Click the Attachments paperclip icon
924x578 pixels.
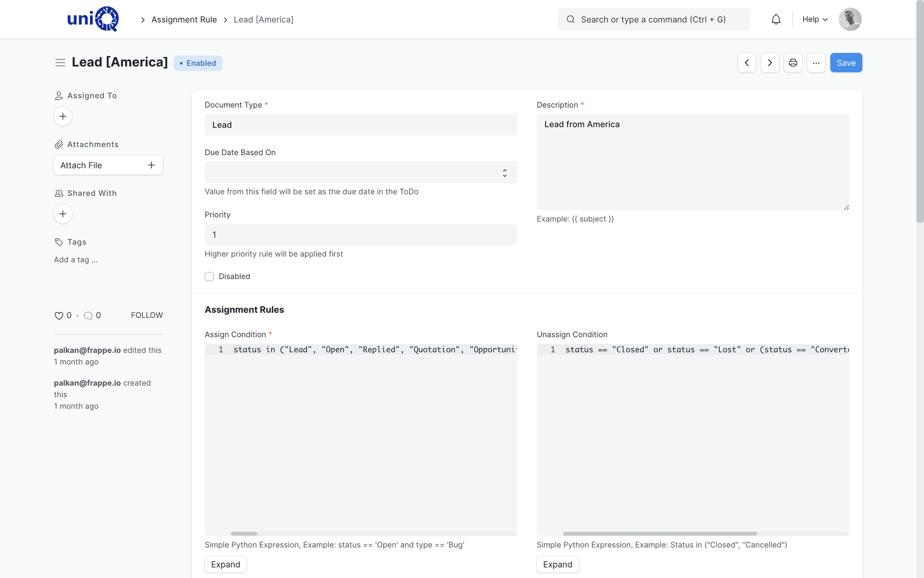[x=59, y=144]
